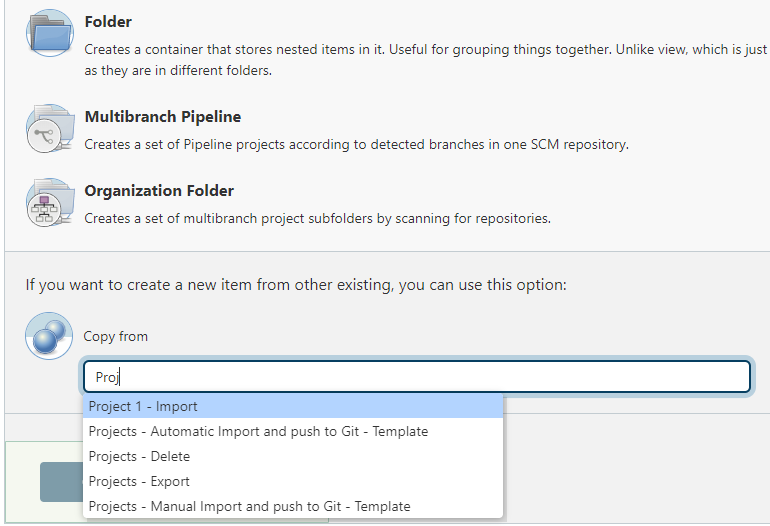This screenshot has height=526, width=770.
Task: Click the Multibranch Pipeline icon
Action: click(49, 129)
